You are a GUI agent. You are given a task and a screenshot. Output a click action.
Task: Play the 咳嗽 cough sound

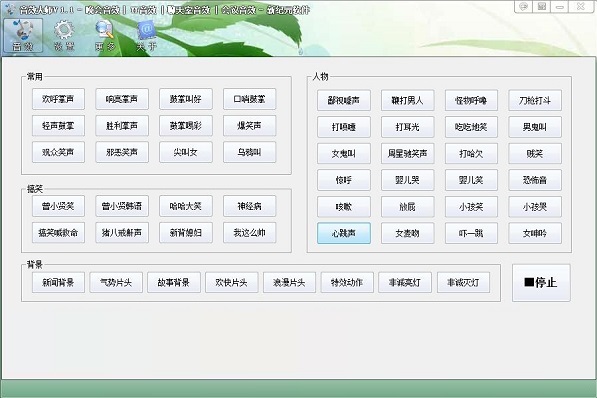click(344, 207)
